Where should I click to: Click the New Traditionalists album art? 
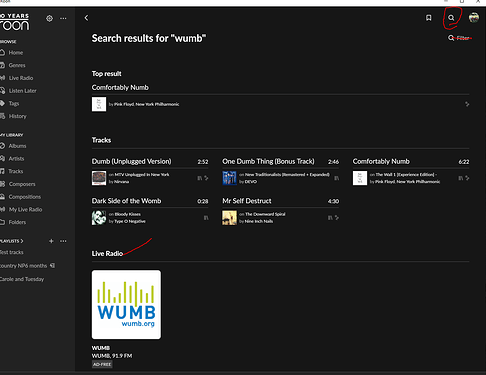tap(229, 178)
